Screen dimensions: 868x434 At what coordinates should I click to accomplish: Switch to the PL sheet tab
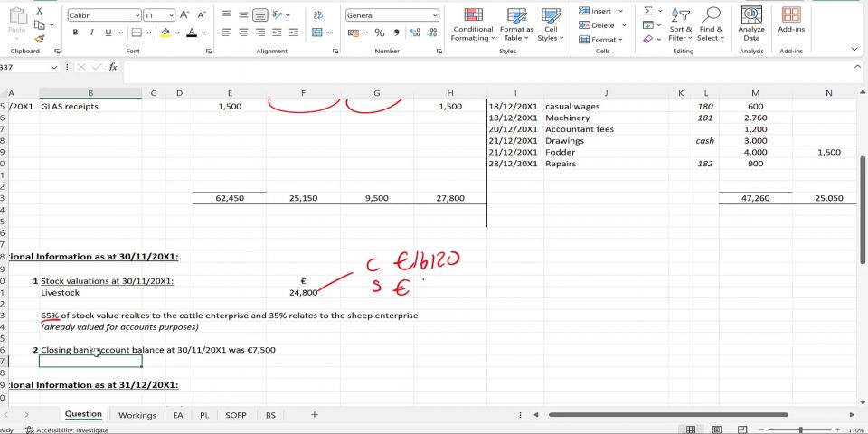pyautogui.click(x=204, y=415)
